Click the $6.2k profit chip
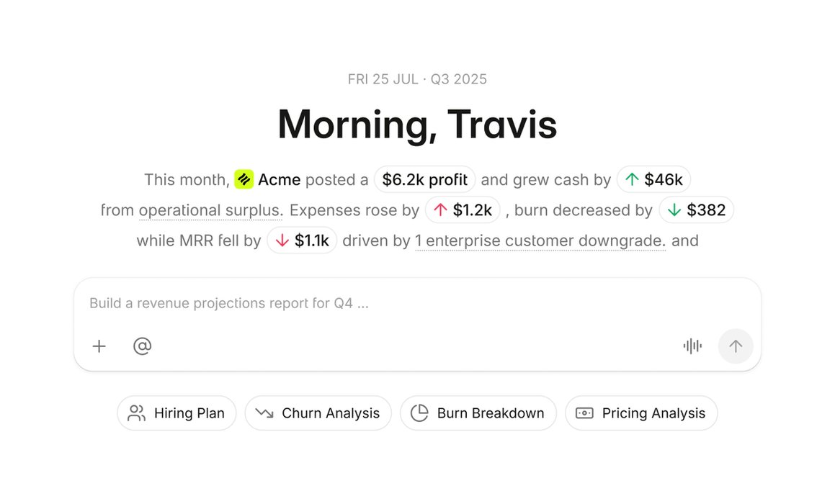The width and height of the screenshot is (835, 504). 425,179
